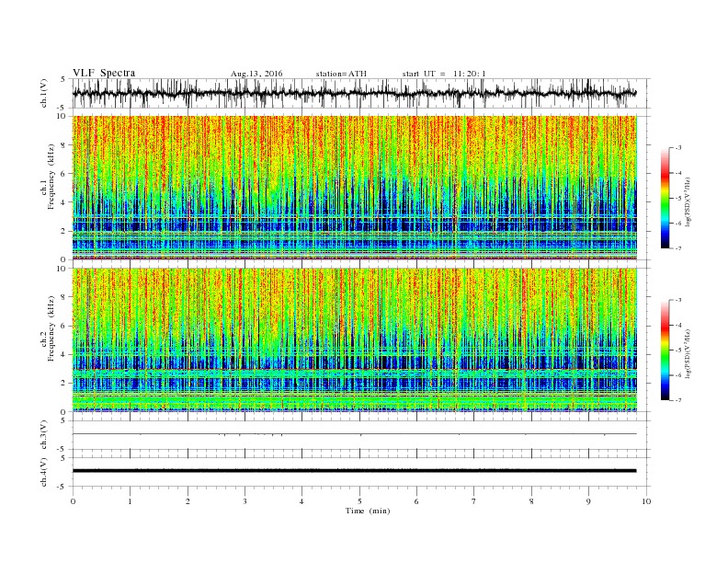Select the "start UT = 11:20:1" header text
The width and height of the screenshot is (728, 563).
pyautogui.click(x=444, y=74)
